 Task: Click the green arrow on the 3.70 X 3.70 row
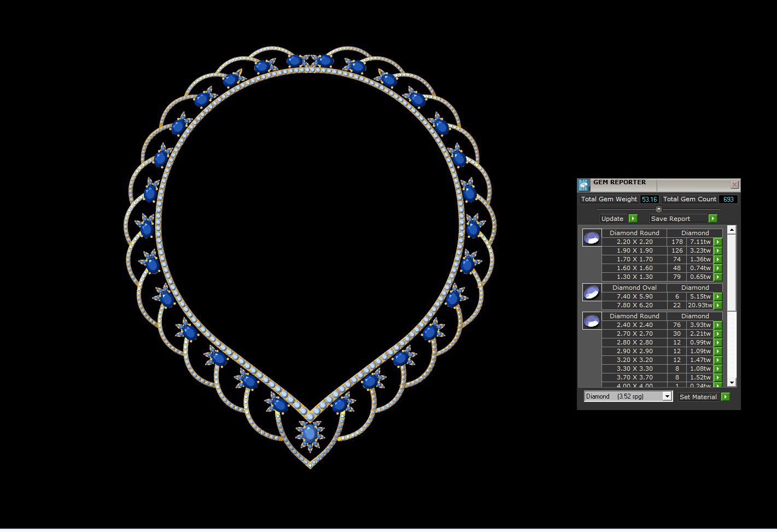718,377
